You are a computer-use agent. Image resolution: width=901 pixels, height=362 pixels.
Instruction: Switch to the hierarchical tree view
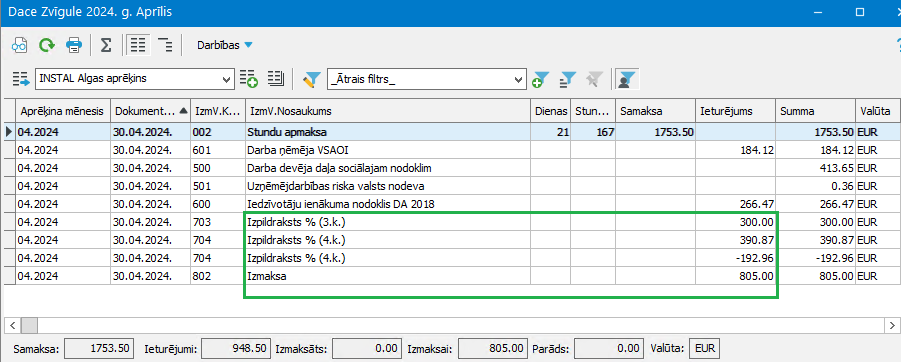point(165,45)
